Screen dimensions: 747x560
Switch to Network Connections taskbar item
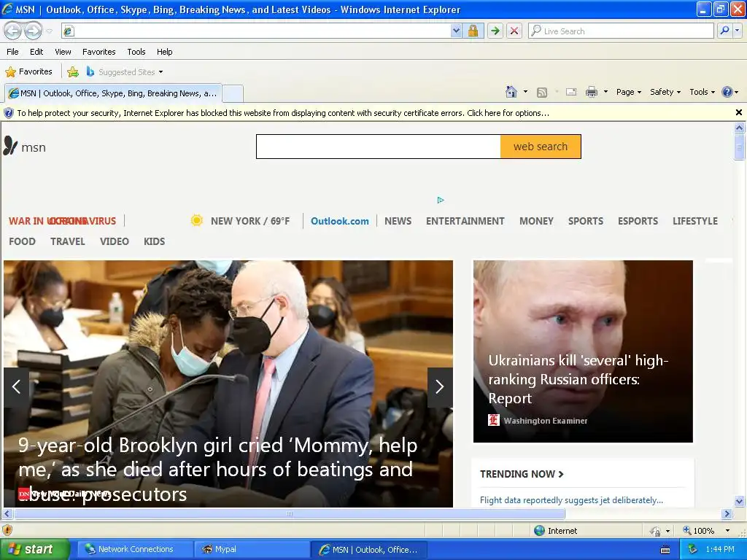pos(135,550)
